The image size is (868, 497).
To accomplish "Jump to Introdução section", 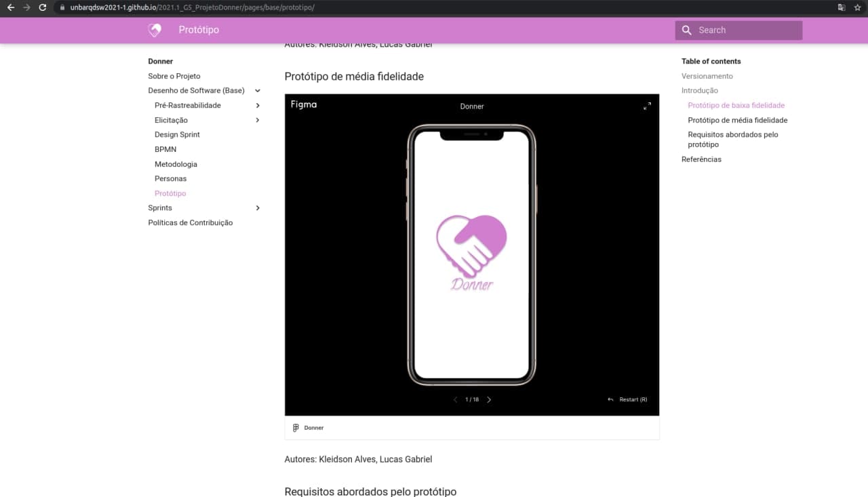I will 700,90.
